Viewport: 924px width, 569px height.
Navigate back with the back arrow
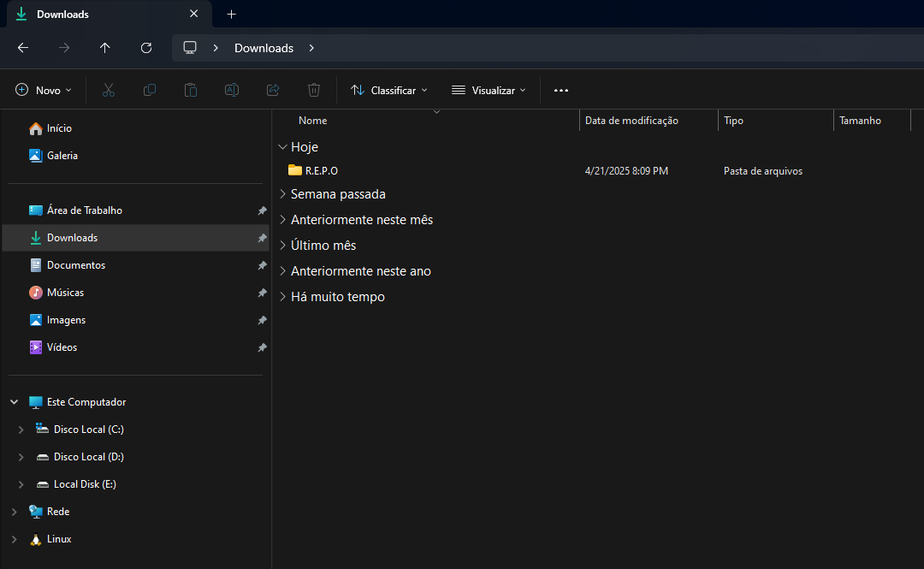tap(23, 48)
